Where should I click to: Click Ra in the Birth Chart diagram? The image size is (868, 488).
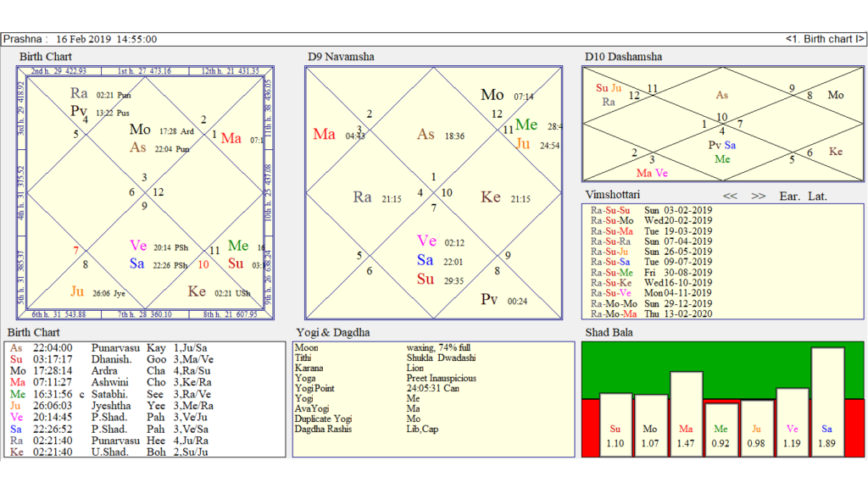pos(79,93)
